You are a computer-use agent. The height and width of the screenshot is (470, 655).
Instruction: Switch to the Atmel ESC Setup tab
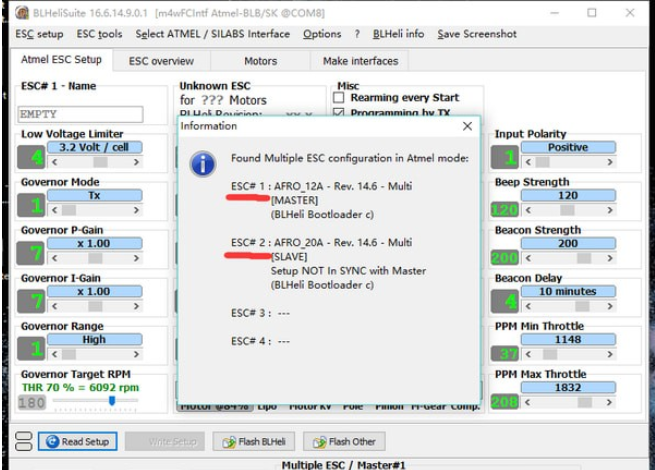[61, 60]
